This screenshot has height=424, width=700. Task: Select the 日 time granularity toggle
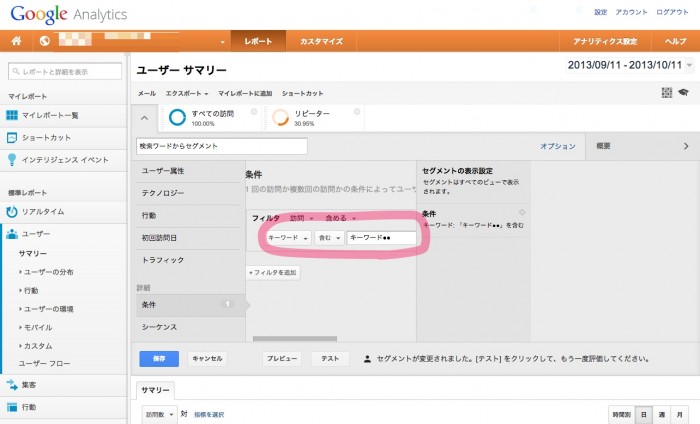[643, 414]
